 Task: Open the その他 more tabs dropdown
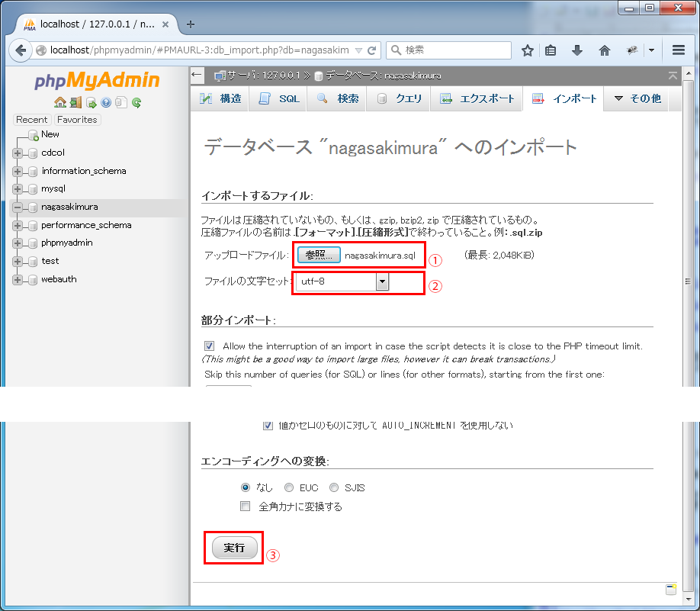tap(637, 98)
